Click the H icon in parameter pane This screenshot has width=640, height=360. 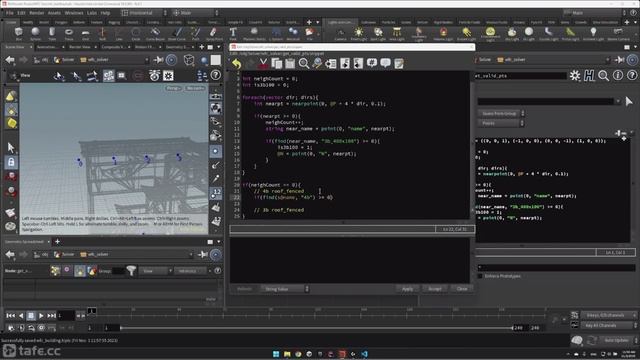click(x=589, y=76)
